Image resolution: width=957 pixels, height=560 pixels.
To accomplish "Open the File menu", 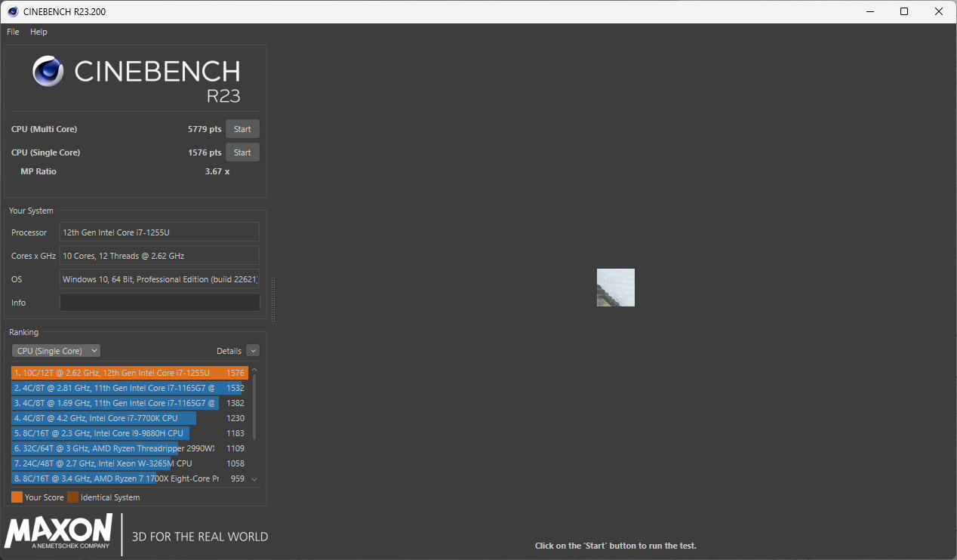I will pyautogui.click(x=13, y=32).
